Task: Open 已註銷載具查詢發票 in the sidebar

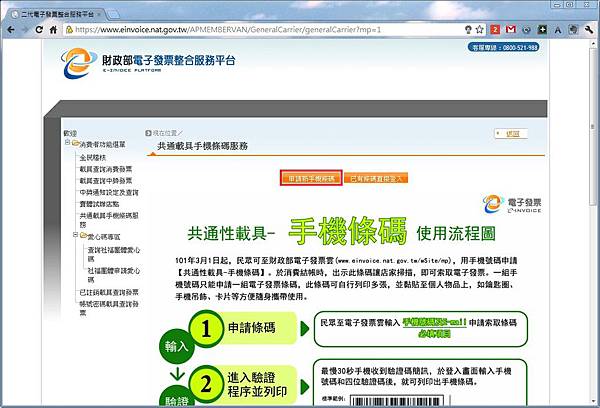Action: (x=109, y=292)
